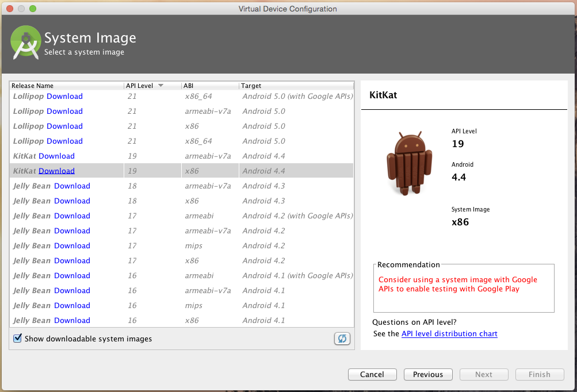
Task: Sort list by Target column header
Action: 251,86
